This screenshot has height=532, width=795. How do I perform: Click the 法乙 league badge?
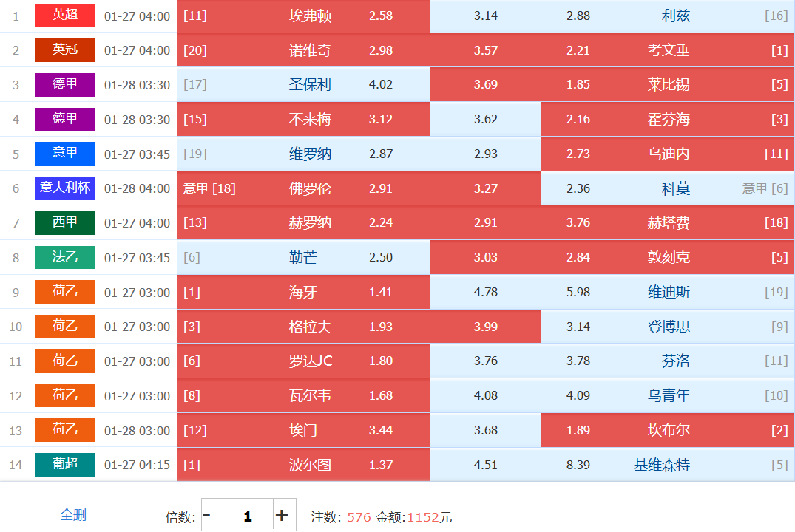(65, 258)
